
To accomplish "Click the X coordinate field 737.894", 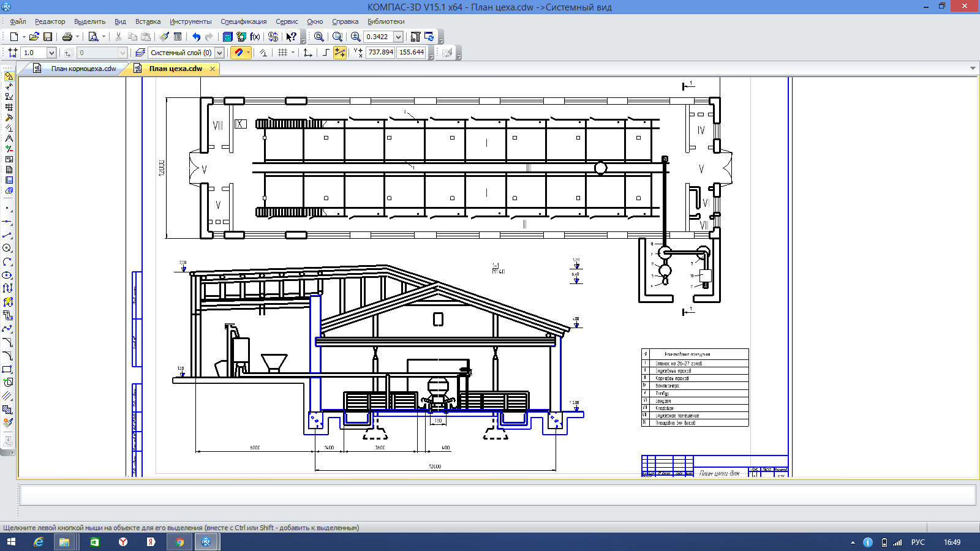I will pos(380,53).
